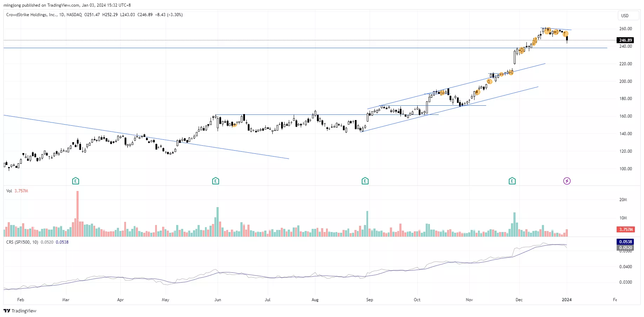Screen dimensions: 644x317
Task: Click the Jun label on the time axis
Action: click(218, 300)
